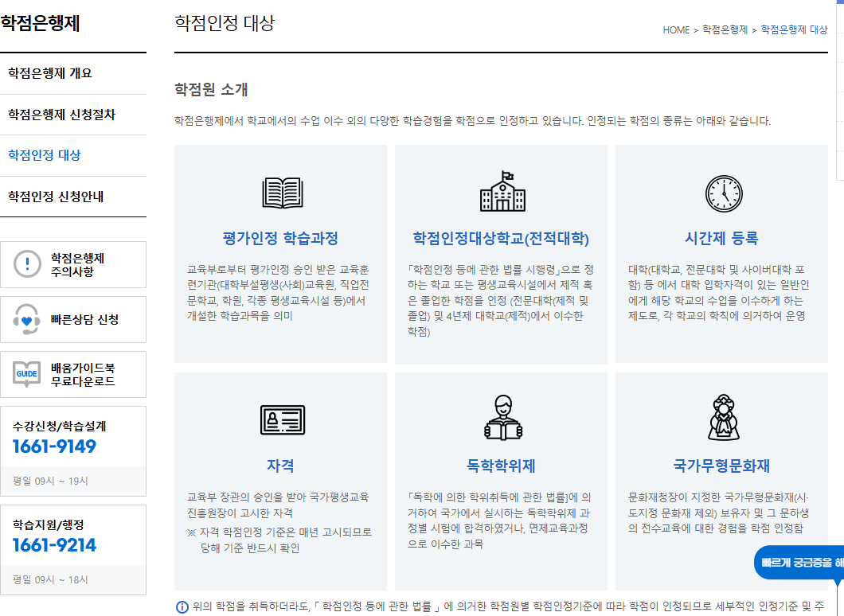
Task: Select the school building icon for 학점인정대상학교
Action: [x=501, y=193]
